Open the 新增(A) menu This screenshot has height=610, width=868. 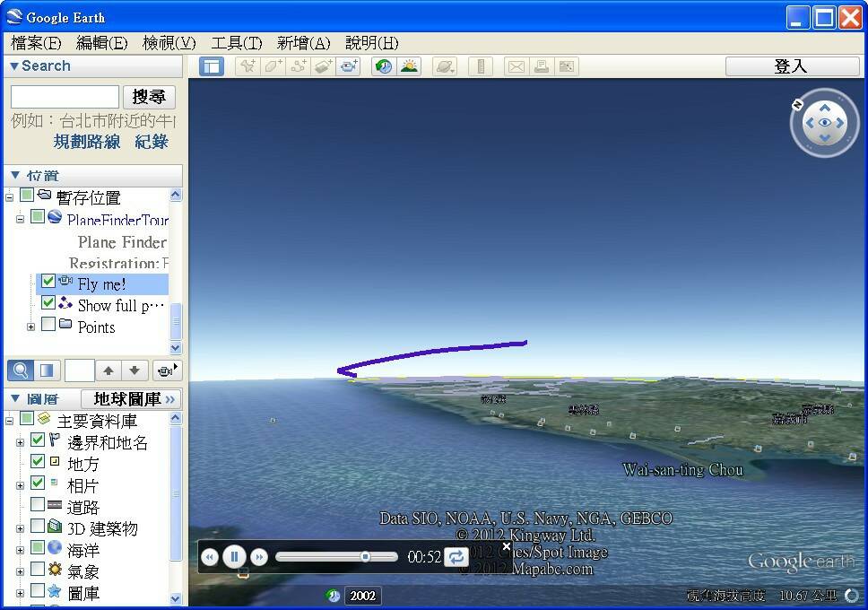[303, 43]
